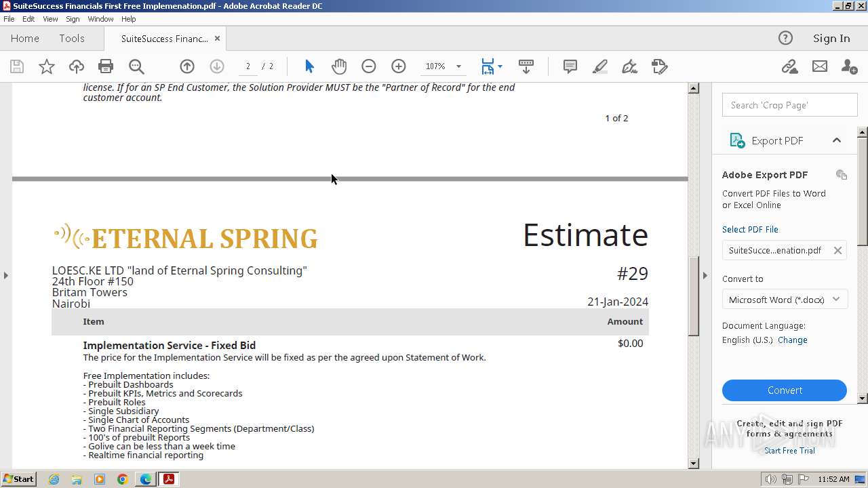Click the Save file icon
Screen dimensions: 868x488
coord(17,66)
